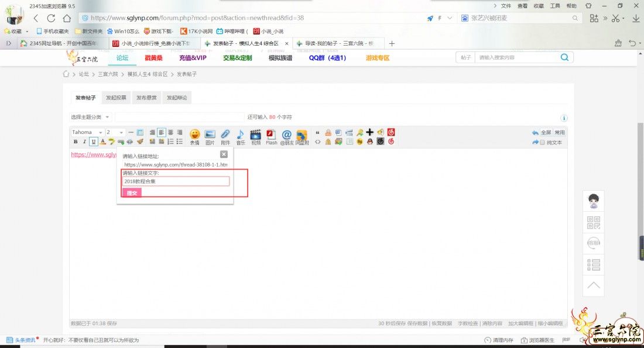Click the undo arrow in editor
The image size is (644, 348).
click(x=535, y=133)
